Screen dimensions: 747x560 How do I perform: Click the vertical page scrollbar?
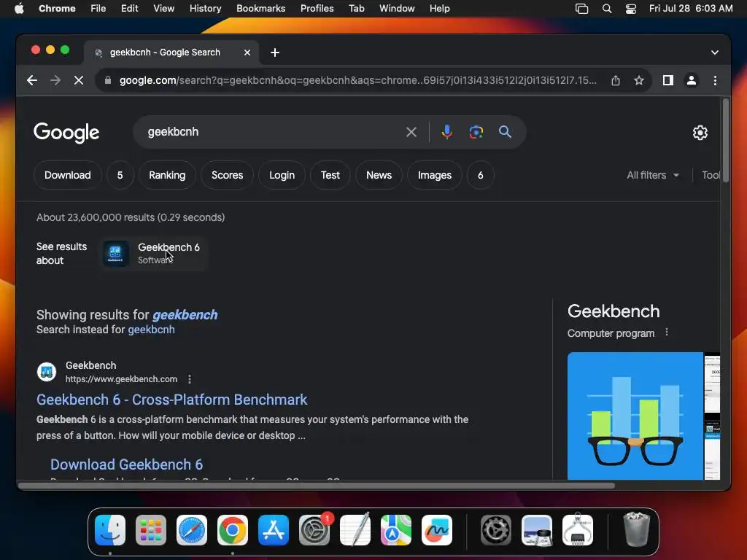(x=725, y=141)
